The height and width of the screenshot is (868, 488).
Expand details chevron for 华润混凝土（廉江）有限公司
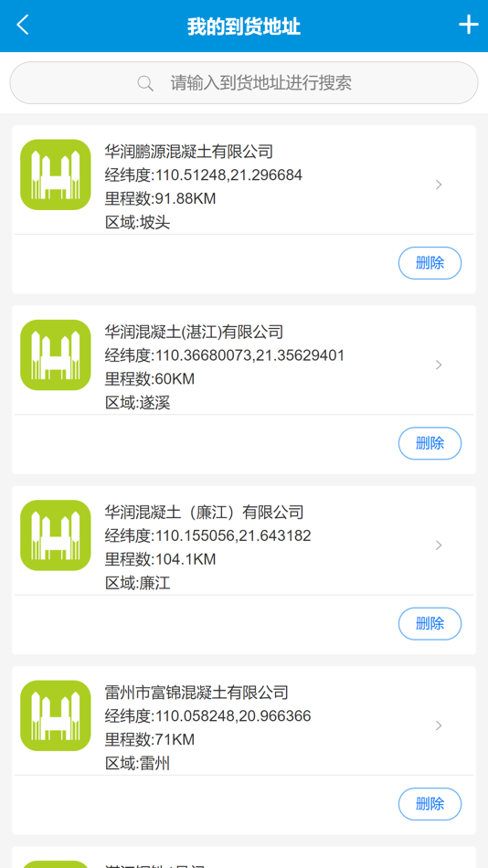click(439, 545)
